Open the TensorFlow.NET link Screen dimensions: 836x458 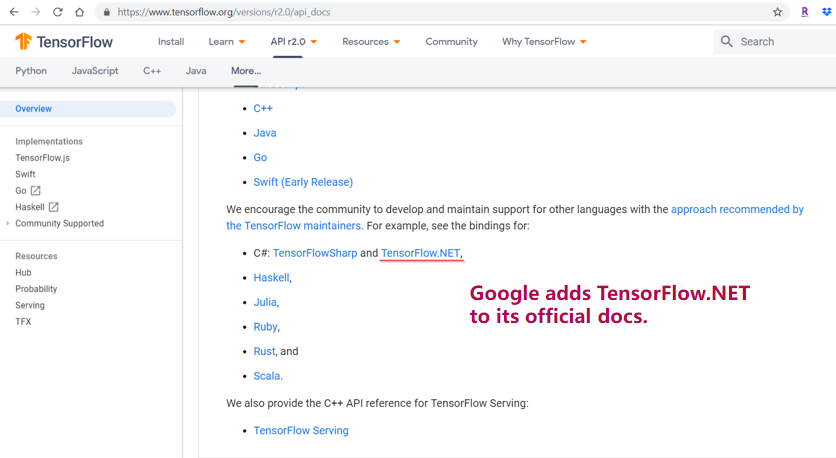click(x=420, y=253)
